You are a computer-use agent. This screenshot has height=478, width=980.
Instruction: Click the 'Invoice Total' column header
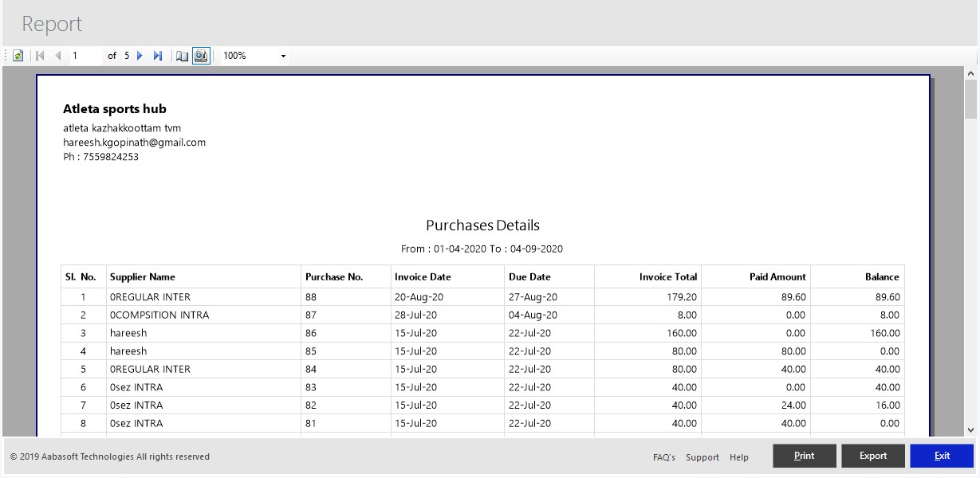(x=668, y=277)
